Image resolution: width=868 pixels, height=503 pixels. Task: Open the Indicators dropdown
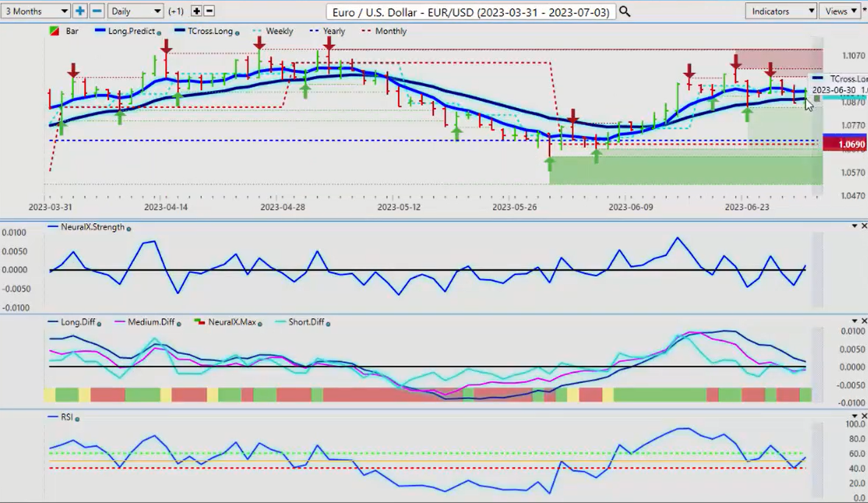[x=781, y=11]
